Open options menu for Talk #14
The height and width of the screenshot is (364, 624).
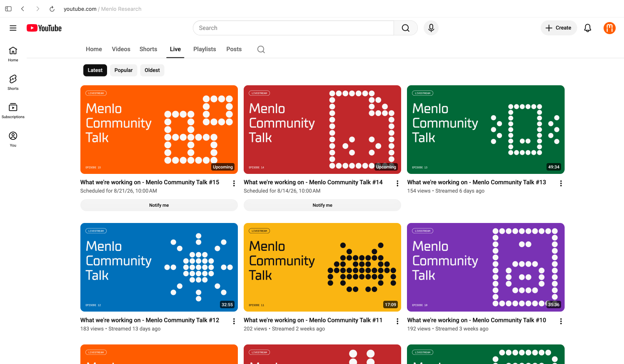[x=397, y=183]
